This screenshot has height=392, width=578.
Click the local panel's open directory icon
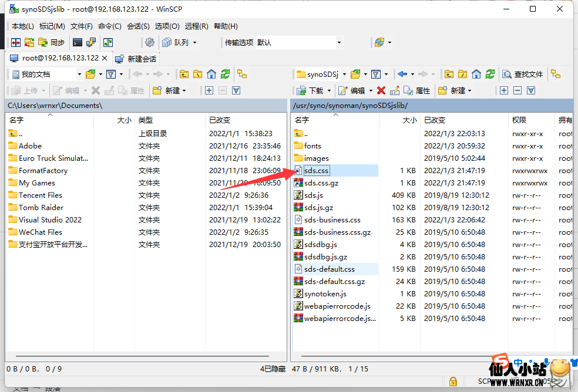point(90,75)
